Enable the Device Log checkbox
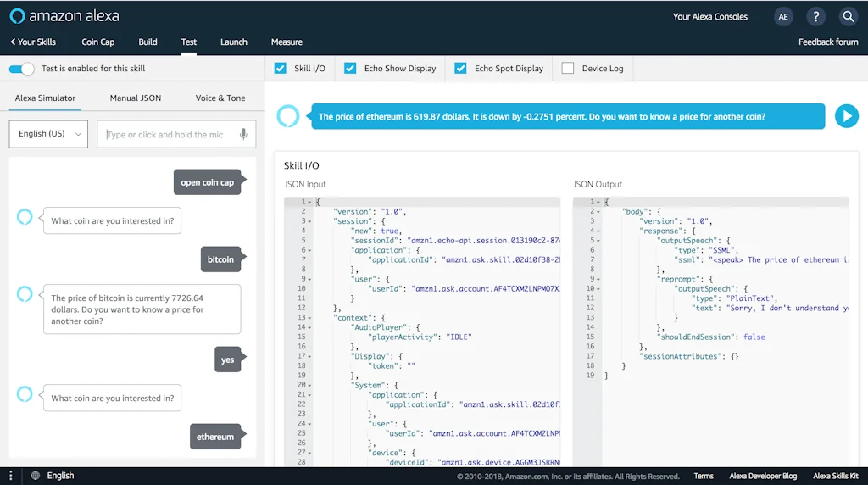This screenshot has height=485, width=868. [568, 69]
